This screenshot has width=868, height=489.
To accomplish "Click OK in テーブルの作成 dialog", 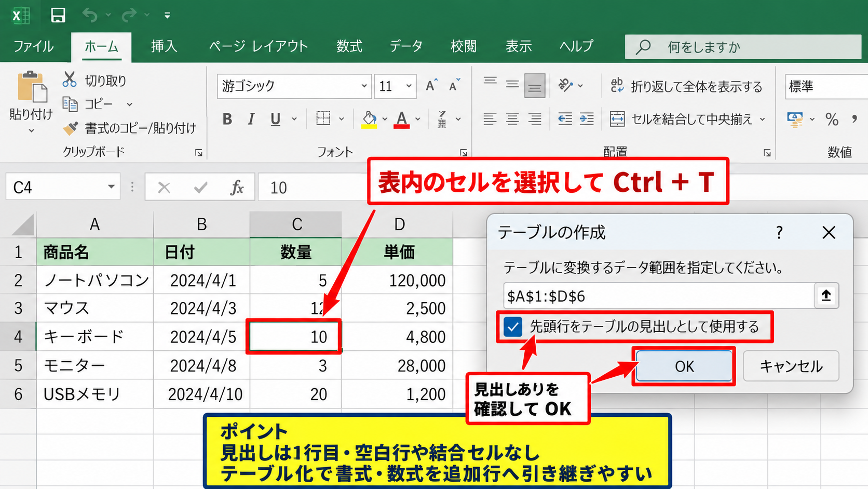I will (684, 366).
